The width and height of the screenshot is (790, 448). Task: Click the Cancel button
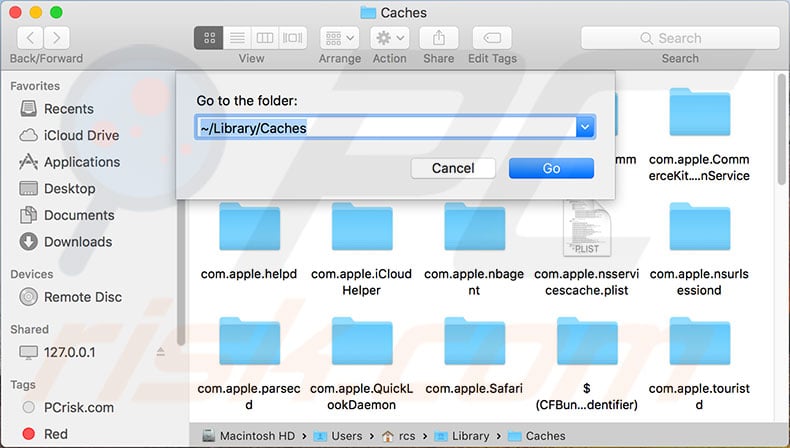pyautogui.click(x=453, y=168)
